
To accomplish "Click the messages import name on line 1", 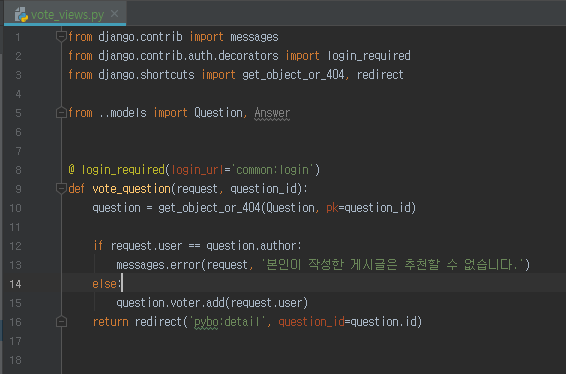I will click(254, 37).
